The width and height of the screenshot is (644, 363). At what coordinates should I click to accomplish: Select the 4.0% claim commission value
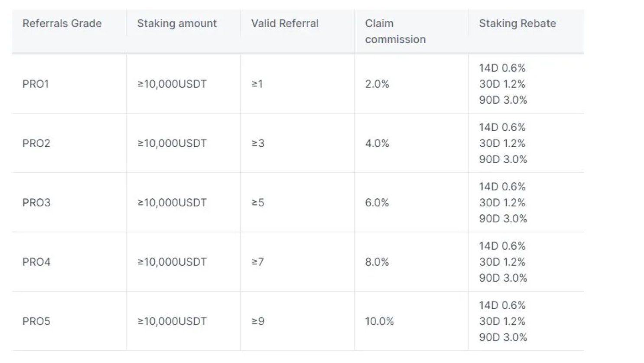(x=377, y=143)
